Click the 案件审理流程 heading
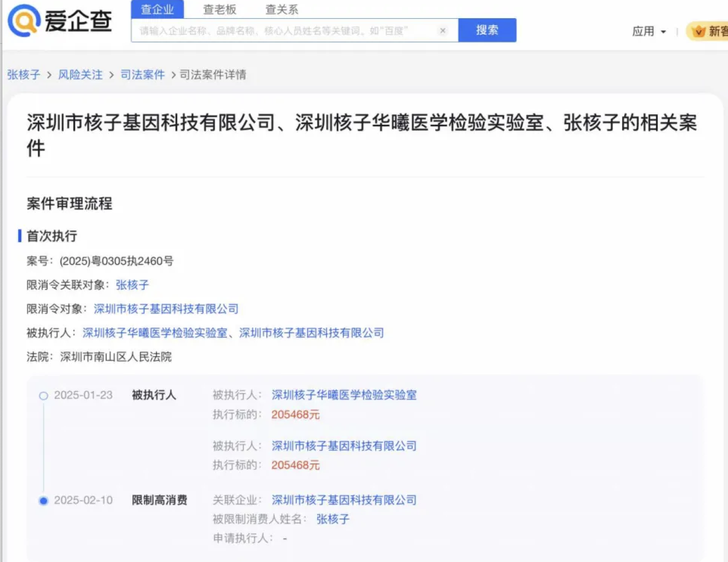728x562 pixels. pyautogui.click(x=70, y=203)
